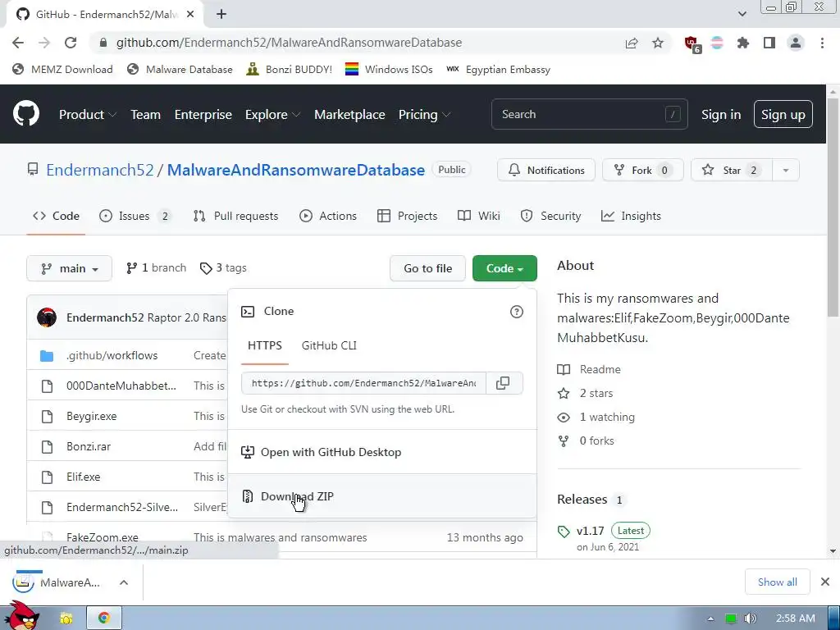Screen dimensions: 840x630
Task: Open Chrome three-dot menu
Action: tap(822, 43)
